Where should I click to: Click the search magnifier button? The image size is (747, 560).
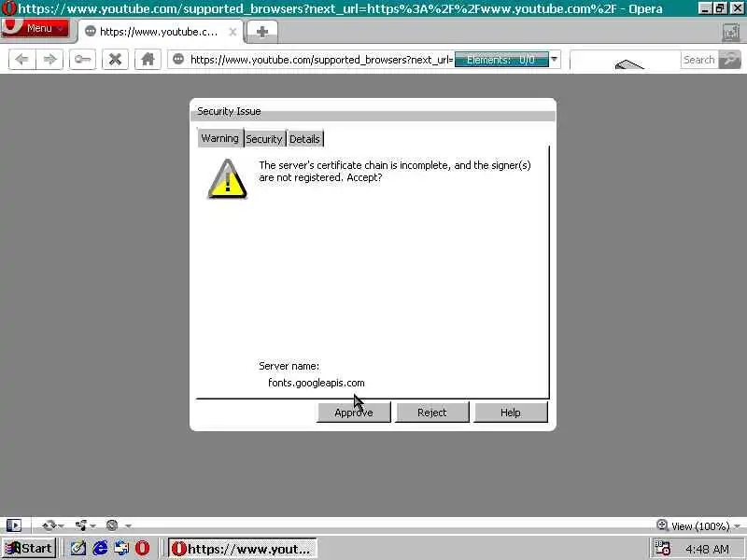point(730,60)
